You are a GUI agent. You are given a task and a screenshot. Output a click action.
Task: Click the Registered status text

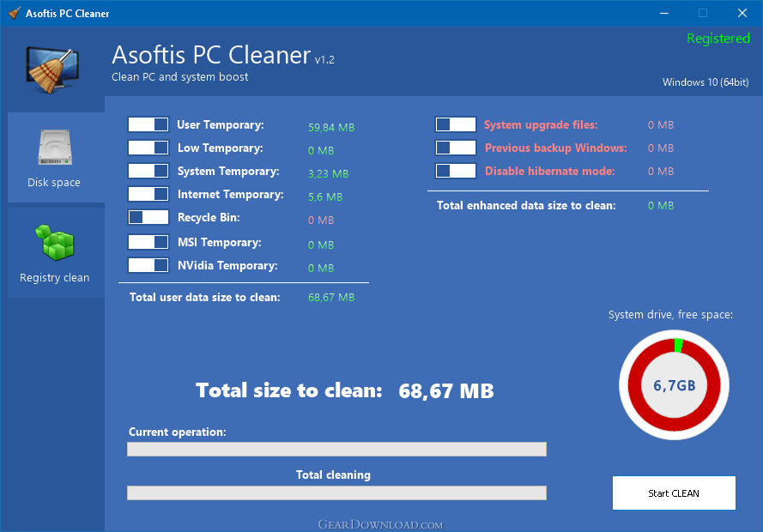tap(718, 39)
